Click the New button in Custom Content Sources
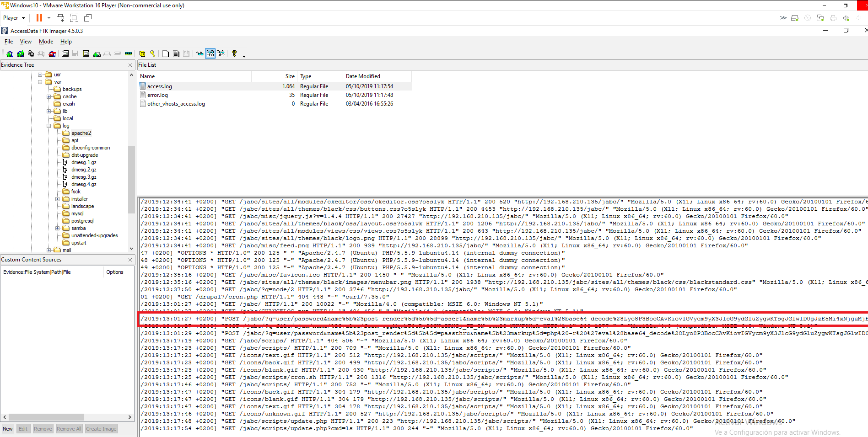 click(8, 429)
